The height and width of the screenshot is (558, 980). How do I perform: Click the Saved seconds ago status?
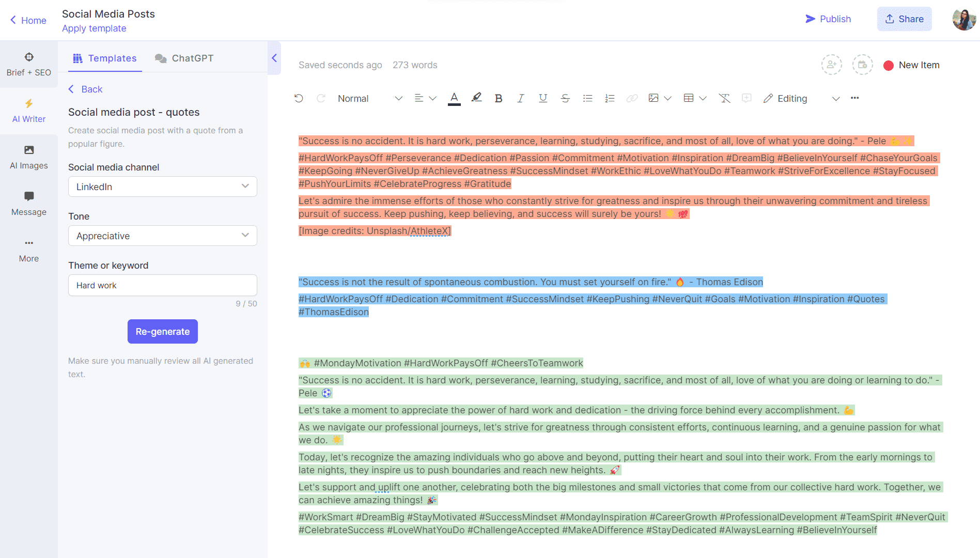point(340,65)
